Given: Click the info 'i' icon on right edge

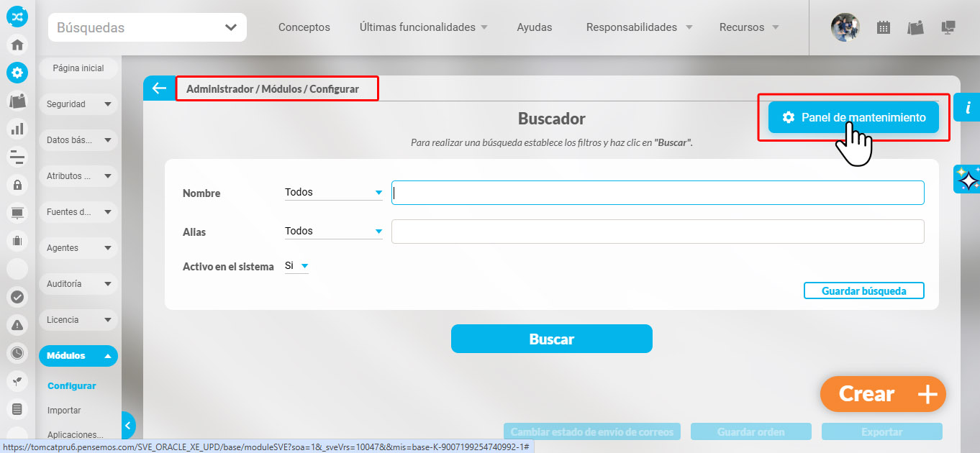Looking at the screenshot, I should (968, 108).
